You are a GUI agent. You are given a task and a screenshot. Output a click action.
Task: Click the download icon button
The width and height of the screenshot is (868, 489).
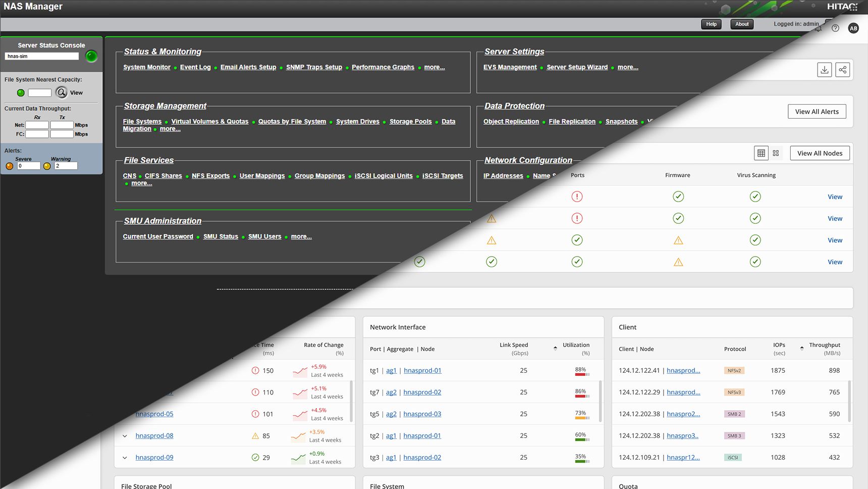[825, 70]
